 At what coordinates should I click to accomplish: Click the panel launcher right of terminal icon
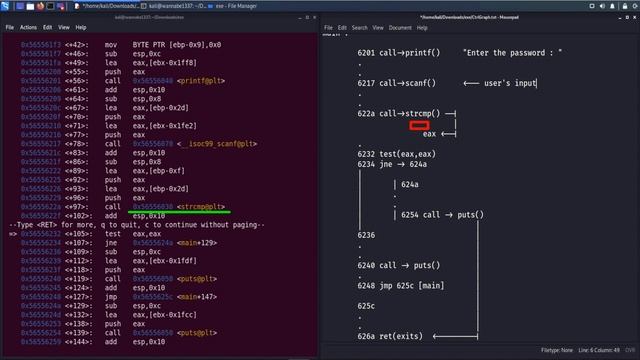[x=61, y=6]
